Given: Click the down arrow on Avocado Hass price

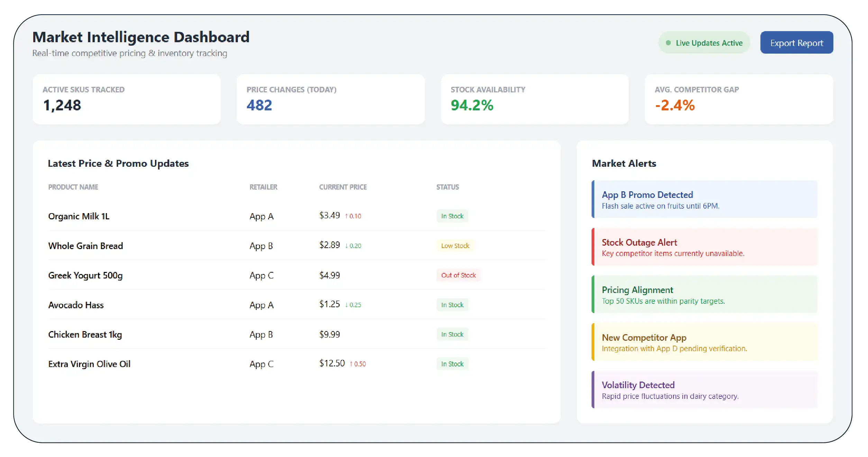Looking at the screenshot, I should pyautogui.click(x=346, y=305).
